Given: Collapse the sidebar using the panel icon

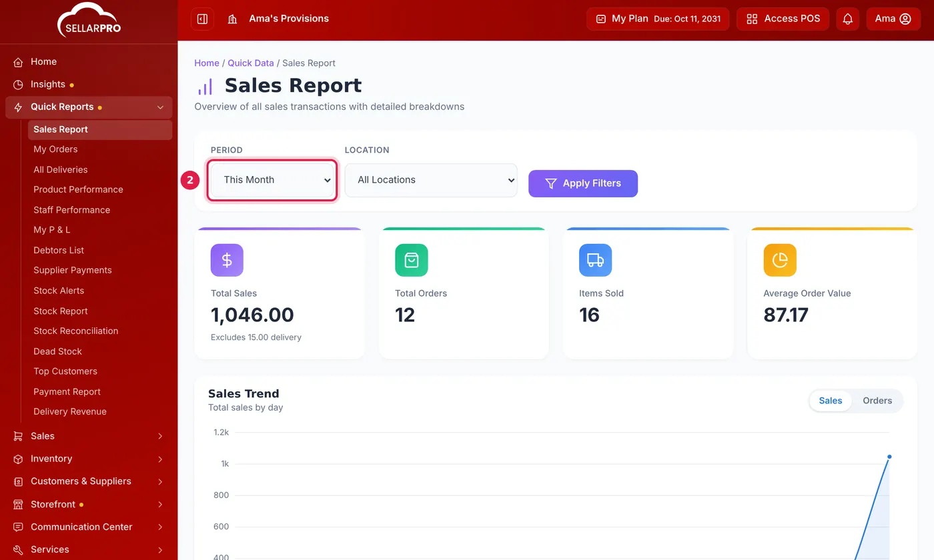Looking at the screenshot, I should [202, 19].
